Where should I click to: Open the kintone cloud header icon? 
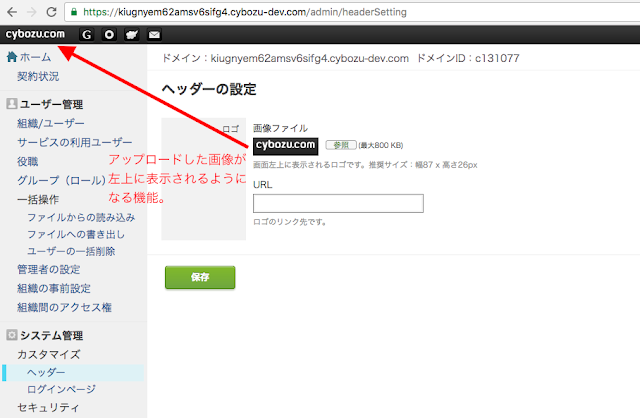(x=131, y=35)
